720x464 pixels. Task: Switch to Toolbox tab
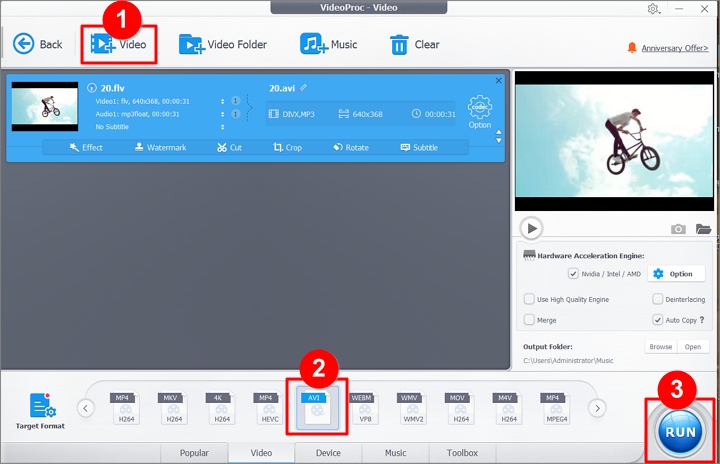pos(462,453)
